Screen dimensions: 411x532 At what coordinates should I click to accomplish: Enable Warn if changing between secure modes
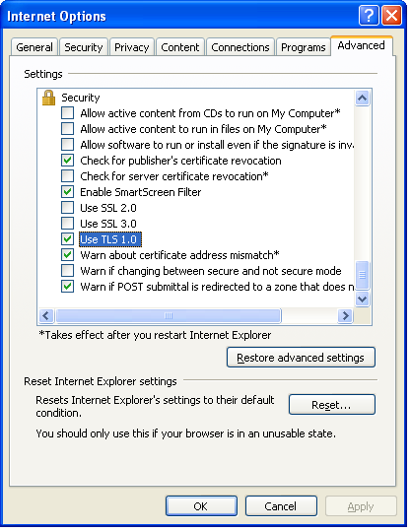tap(68, 270)
